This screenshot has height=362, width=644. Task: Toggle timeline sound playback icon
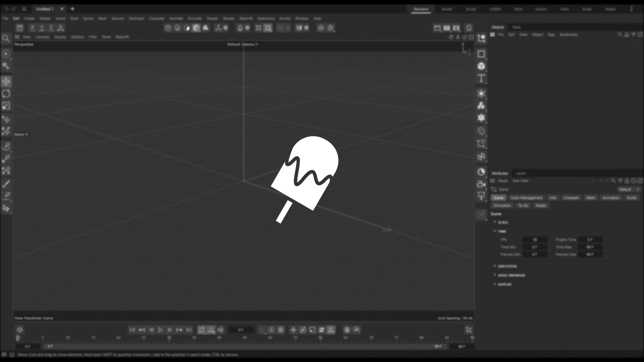click(x=220, y=330)
